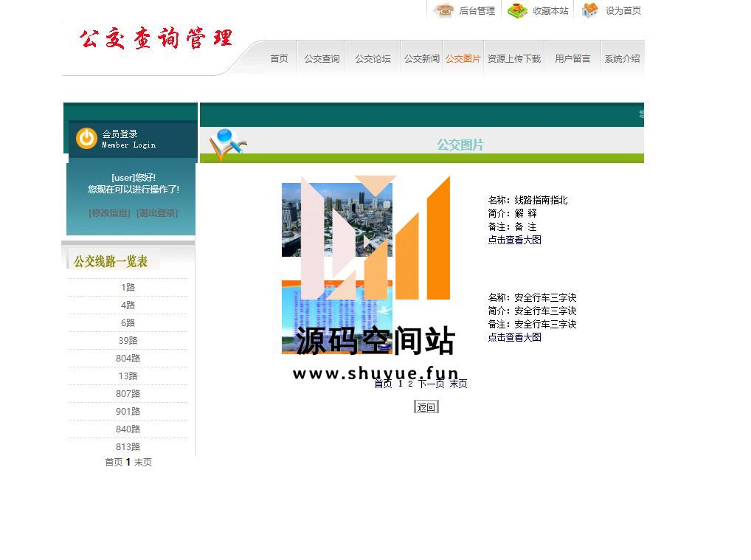751x560 pixels.
Task: Click 末页 under the route list
Action: click(x=142, y=463)
